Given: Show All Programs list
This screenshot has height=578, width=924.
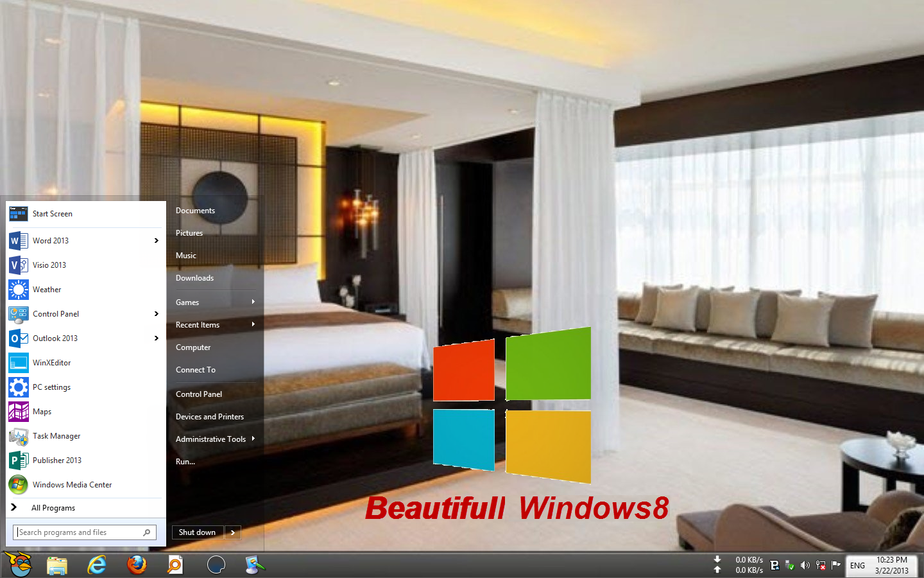Looking at the screenshot, I should (x=53, y=508).
